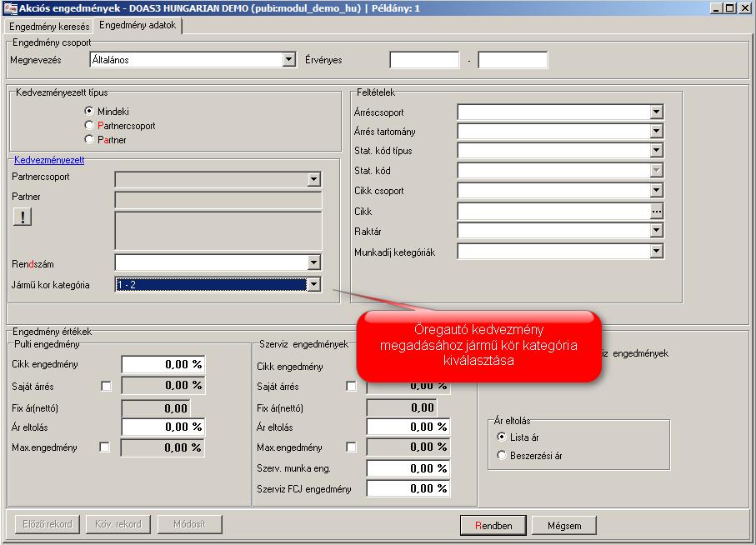
Task: Toggle Pulti Saját árrés checkbox
Action: [x=106, y=386]
